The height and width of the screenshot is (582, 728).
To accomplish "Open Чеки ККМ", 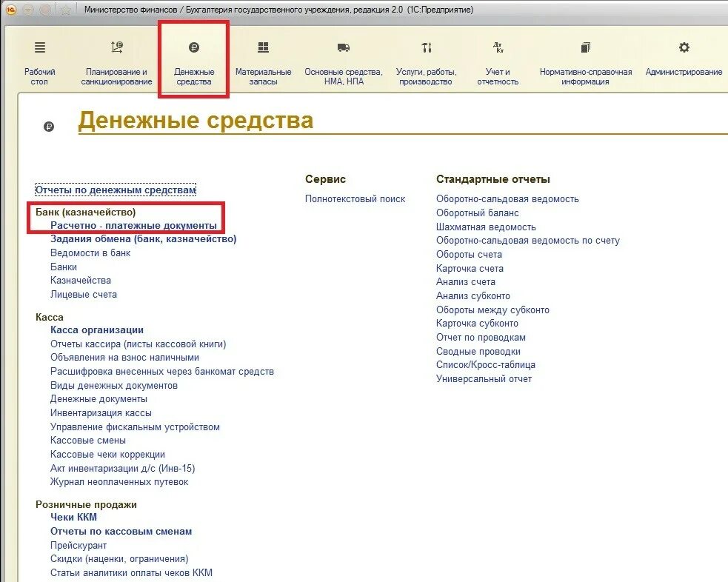I will pos(74,517).
